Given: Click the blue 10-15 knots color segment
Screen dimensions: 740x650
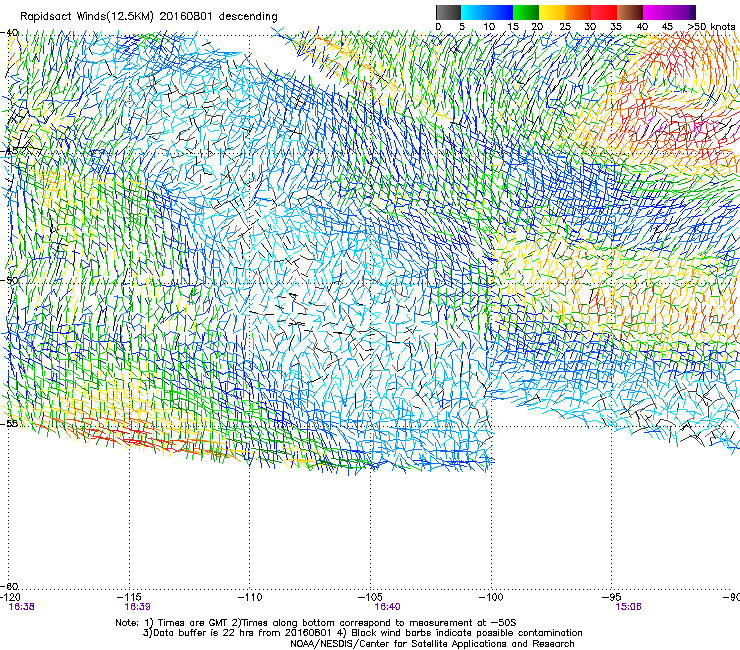Looking at the screenshot, I should (500, 12).
